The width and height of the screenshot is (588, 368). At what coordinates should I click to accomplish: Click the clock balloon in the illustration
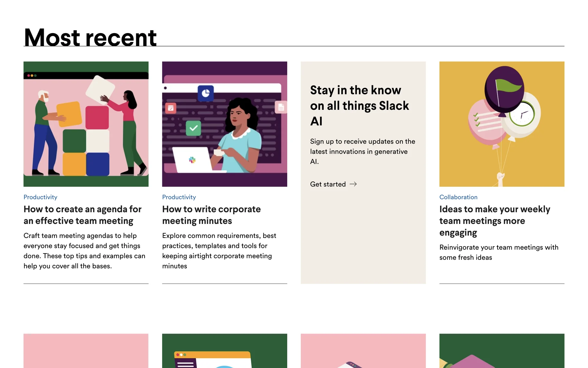pos(522,114)
